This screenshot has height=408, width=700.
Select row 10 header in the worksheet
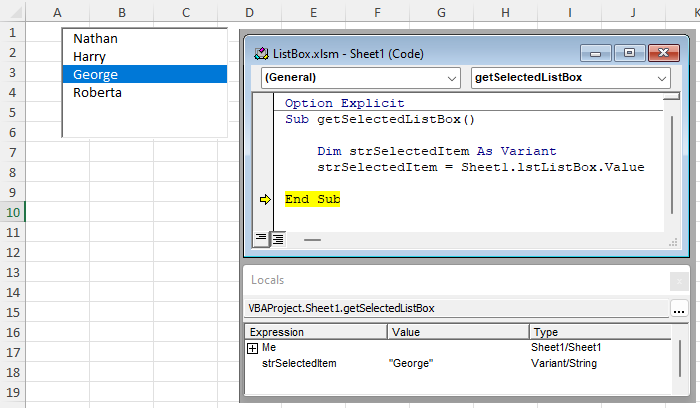[13, 211]
